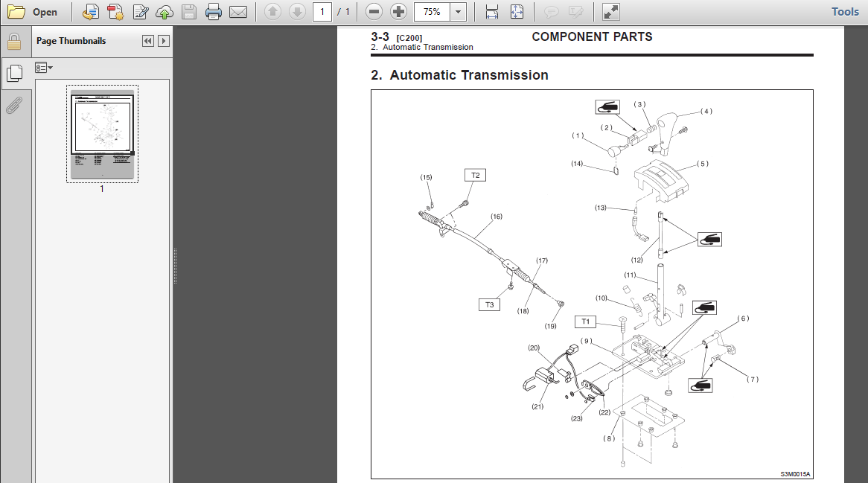Click the 75% zoom value field

click(x=432, y=12)
